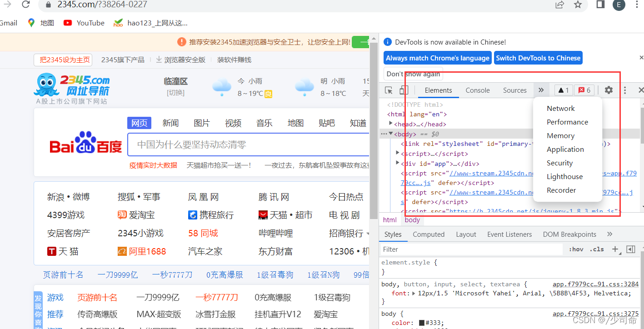Click the share page icon in address bar

(559, 4)
